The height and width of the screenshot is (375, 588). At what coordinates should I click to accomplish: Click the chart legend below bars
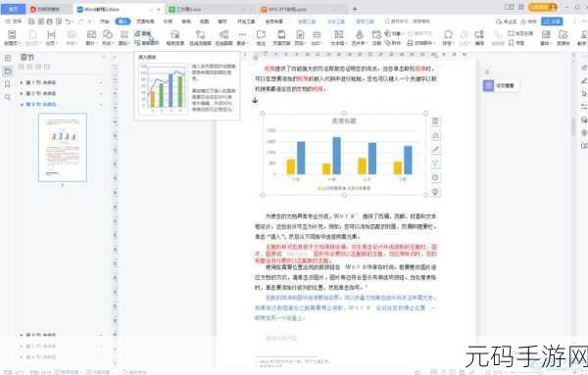tap(344, 188)
